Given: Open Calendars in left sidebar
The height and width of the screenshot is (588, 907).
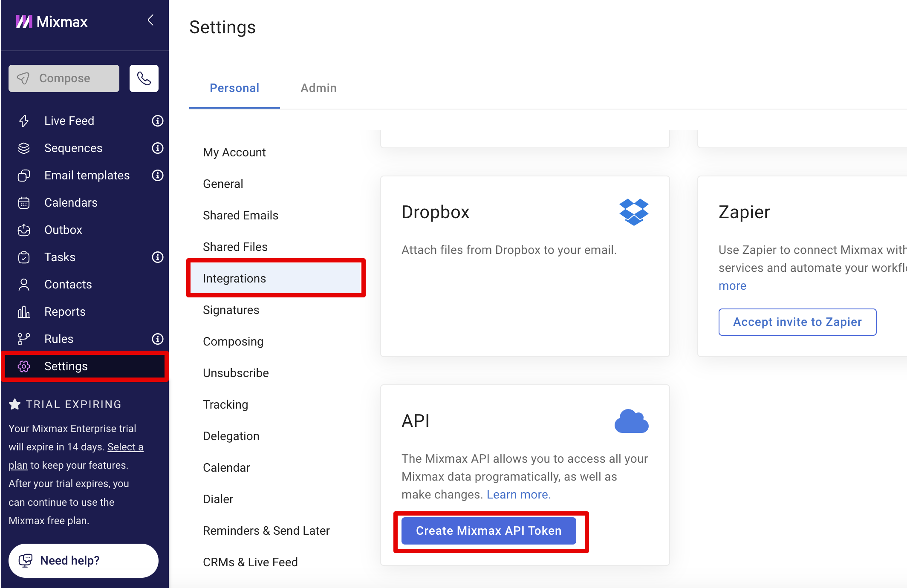Looking at the screenshot, I should point(71,203).
